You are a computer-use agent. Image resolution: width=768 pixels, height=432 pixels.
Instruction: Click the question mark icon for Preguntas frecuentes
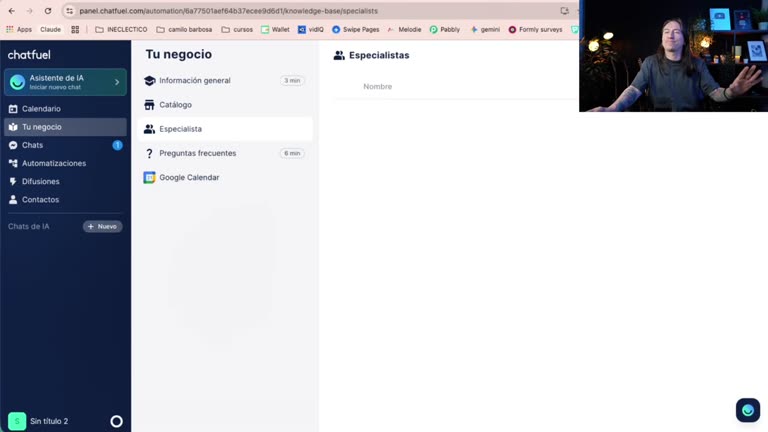click(x=149, y=153)
